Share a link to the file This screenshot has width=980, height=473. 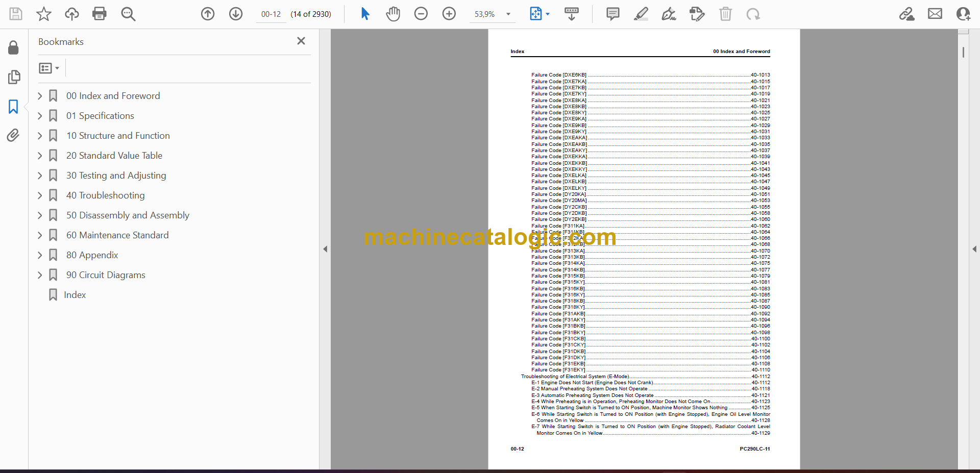point(907,14)
